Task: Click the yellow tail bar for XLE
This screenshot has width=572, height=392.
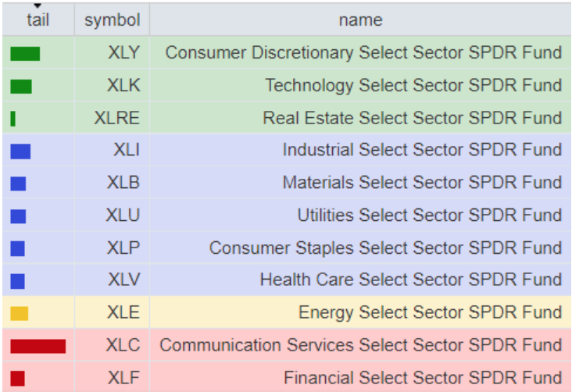Action: [x=20, y=313]
